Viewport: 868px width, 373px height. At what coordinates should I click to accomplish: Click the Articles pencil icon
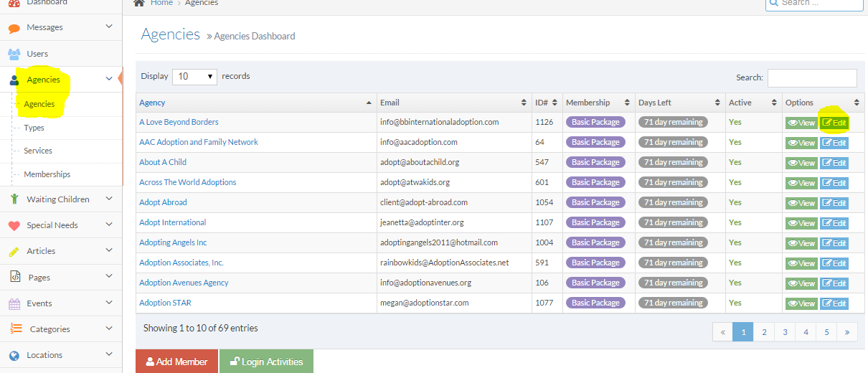coord(14,252)
